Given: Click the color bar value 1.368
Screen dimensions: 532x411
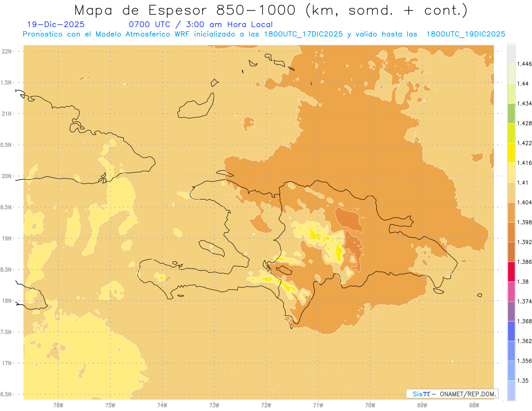Looking at the screenshot, I should [524, 321].
